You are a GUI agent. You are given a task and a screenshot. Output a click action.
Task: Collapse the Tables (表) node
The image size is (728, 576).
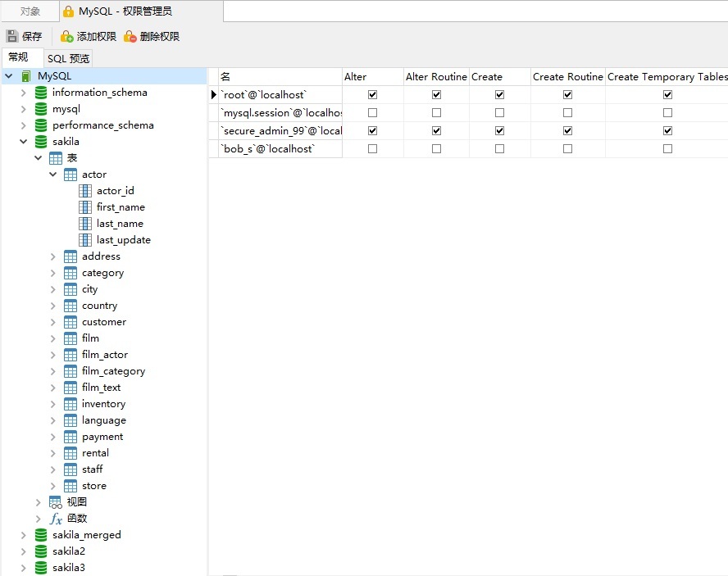coord(38,158)
